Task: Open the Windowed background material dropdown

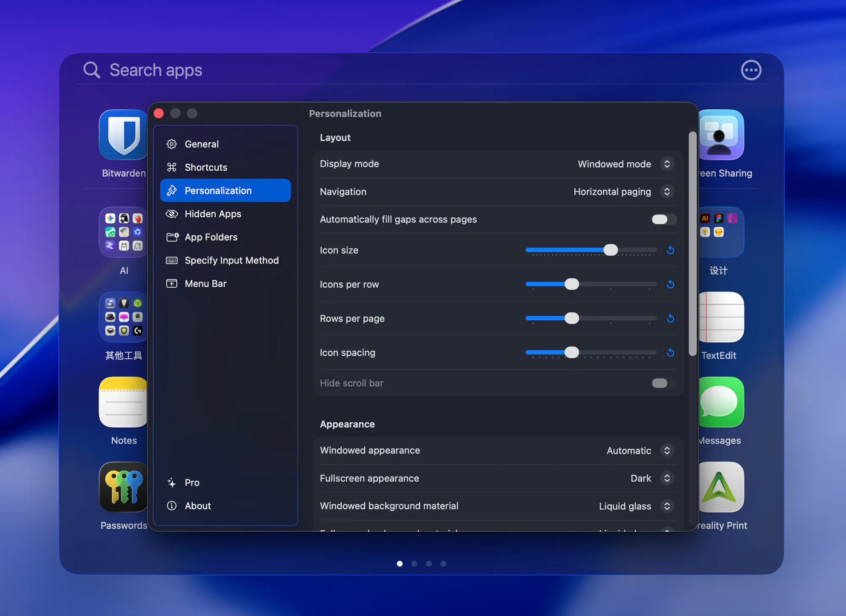Action: pos(667,506)
